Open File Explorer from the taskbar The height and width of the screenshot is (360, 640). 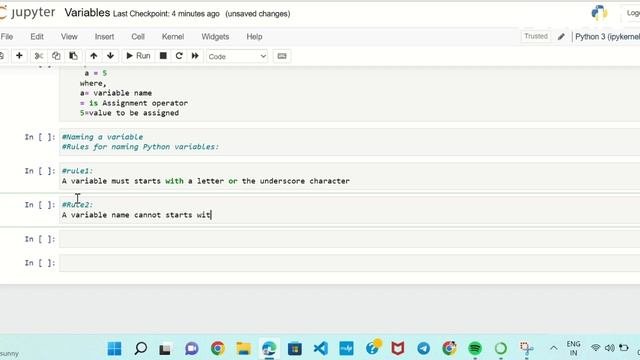[x=244, y=349]
